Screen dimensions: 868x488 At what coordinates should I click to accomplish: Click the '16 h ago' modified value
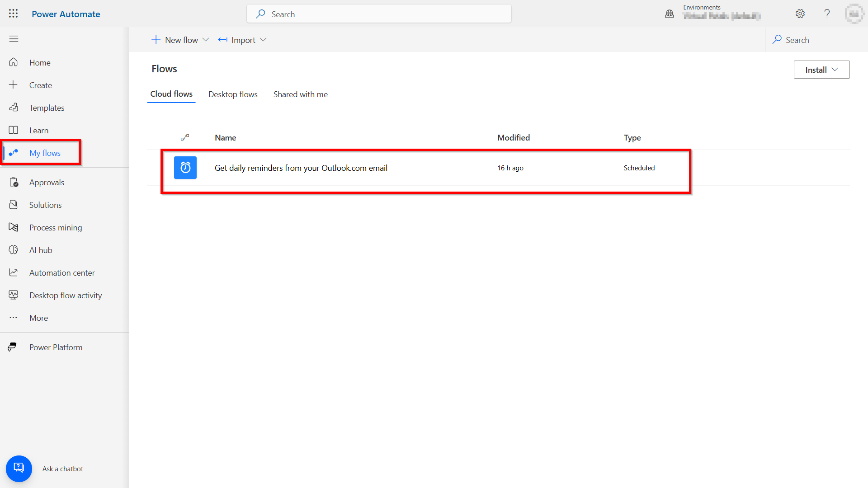(x=510, y=168)
